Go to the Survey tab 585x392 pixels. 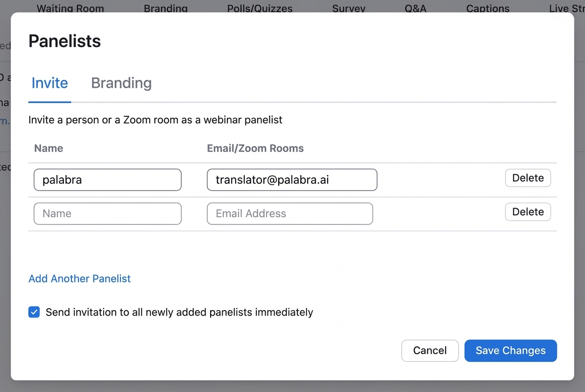[x=349, y=8]
